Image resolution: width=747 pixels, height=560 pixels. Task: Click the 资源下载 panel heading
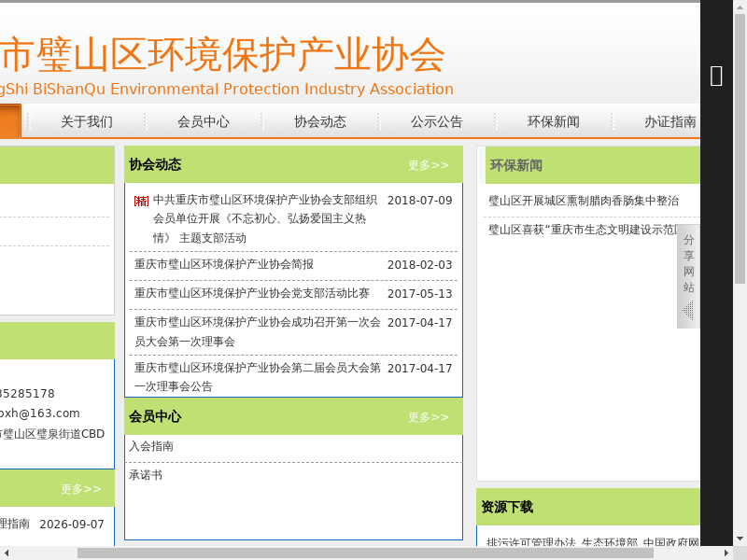[507, 507]
